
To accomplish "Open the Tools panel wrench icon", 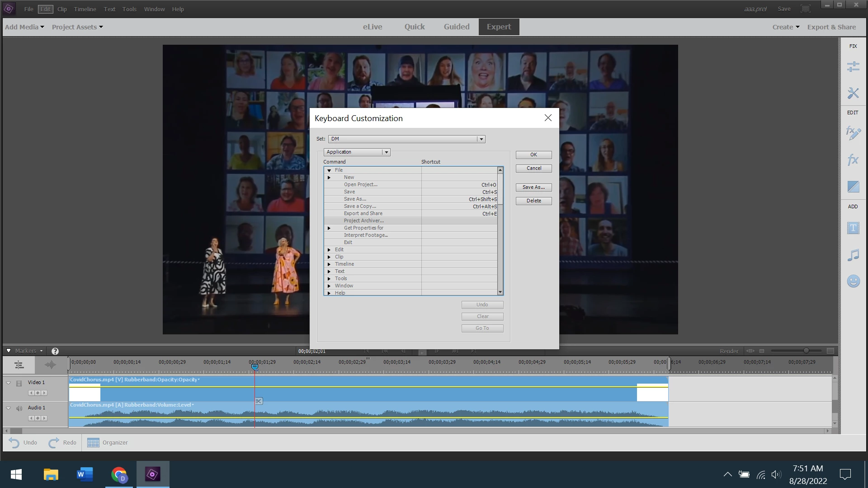I will 853,93.
